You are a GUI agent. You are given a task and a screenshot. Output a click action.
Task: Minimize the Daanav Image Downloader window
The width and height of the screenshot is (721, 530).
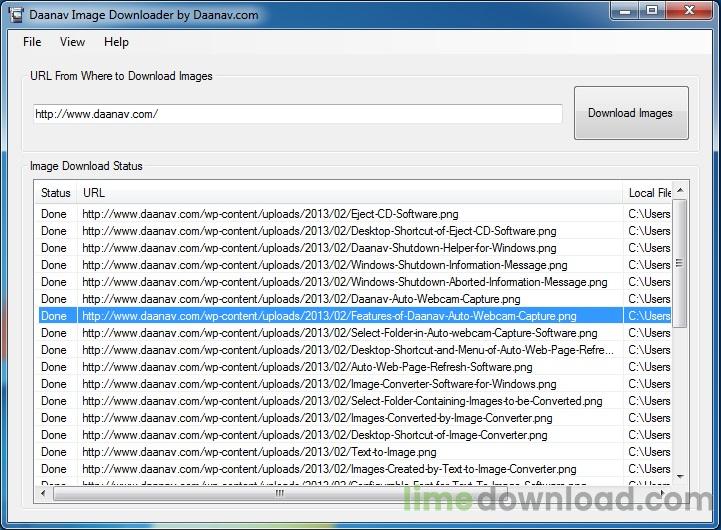point(625,11)
